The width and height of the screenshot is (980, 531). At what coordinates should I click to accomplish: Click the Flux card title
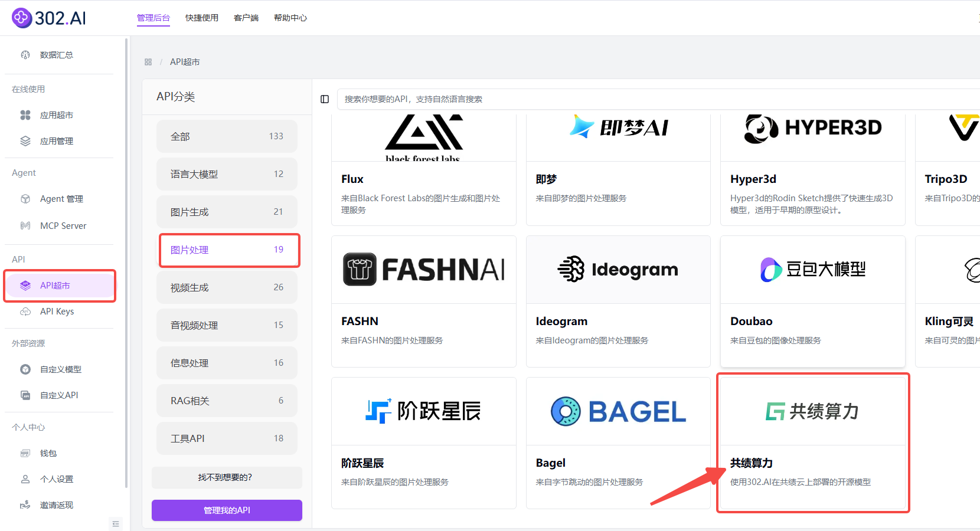tap(352, 179)
